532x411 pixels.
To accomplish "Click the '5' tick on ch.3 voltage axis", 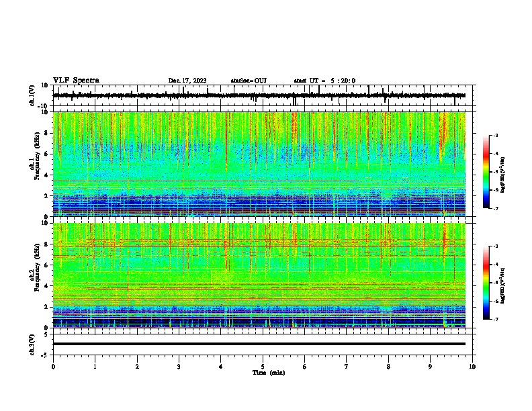I will pyautogui.click(x=47, y=334).
